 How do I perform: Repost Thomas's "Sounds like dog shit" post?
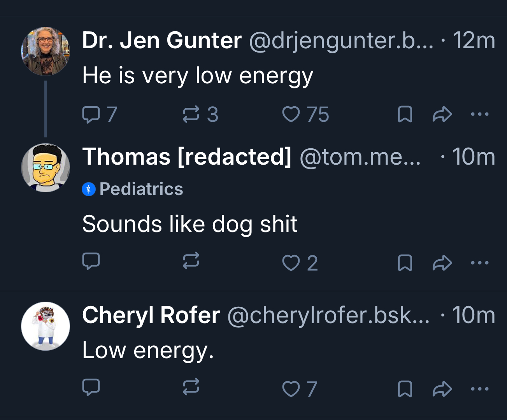point(191,261)
